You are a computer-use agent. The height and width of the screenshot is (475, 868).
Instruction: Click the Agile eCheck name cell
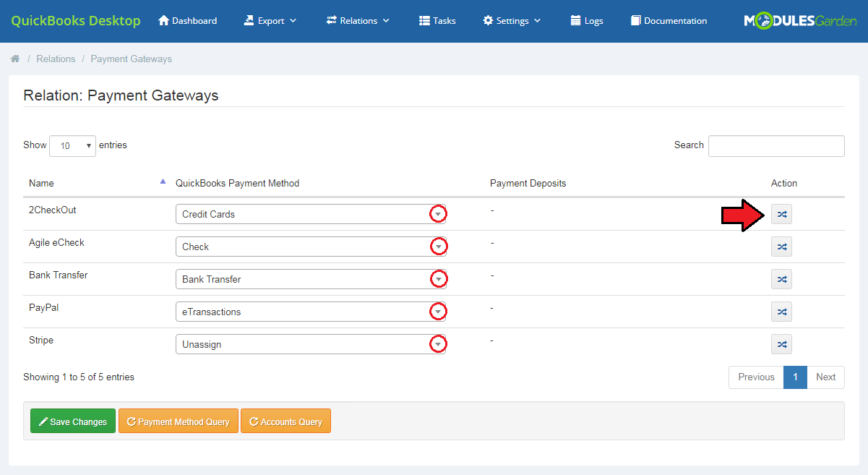[x=56, y=242]
